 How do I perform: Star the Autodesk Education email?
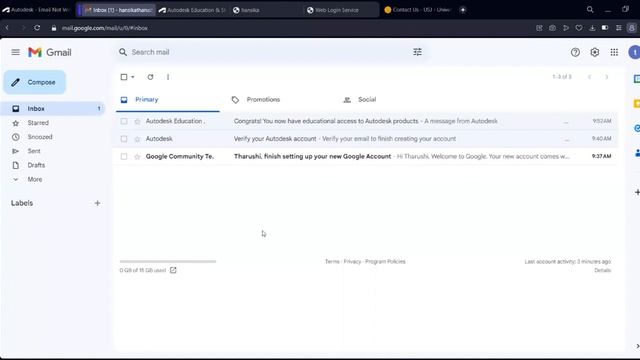click(138, 121)
